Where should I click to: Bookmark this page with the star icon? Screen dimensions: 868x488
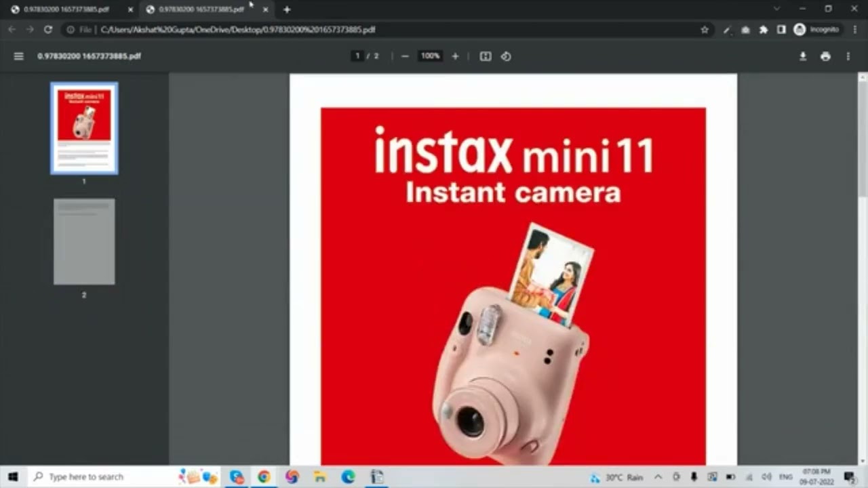click(705, 30)
